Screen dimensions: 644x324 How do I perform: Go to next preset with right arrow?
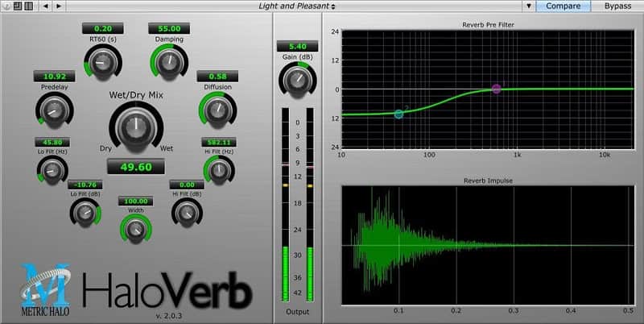[x=59, y=6]
